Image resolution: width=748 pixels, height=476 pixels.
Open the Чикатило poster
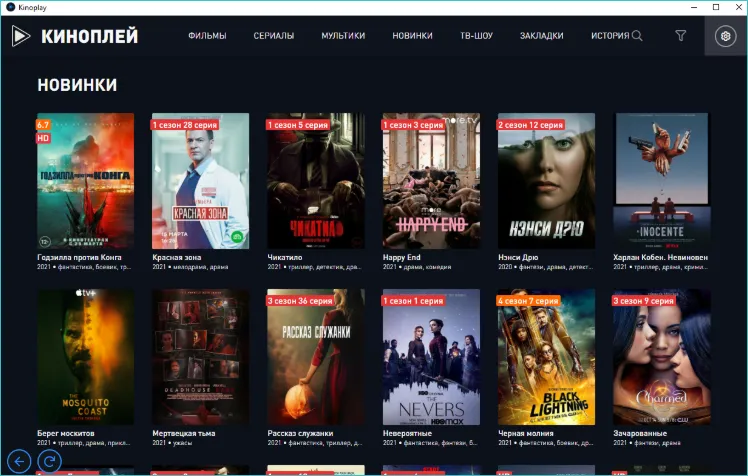pyautogui.click(x=316, y=181)
